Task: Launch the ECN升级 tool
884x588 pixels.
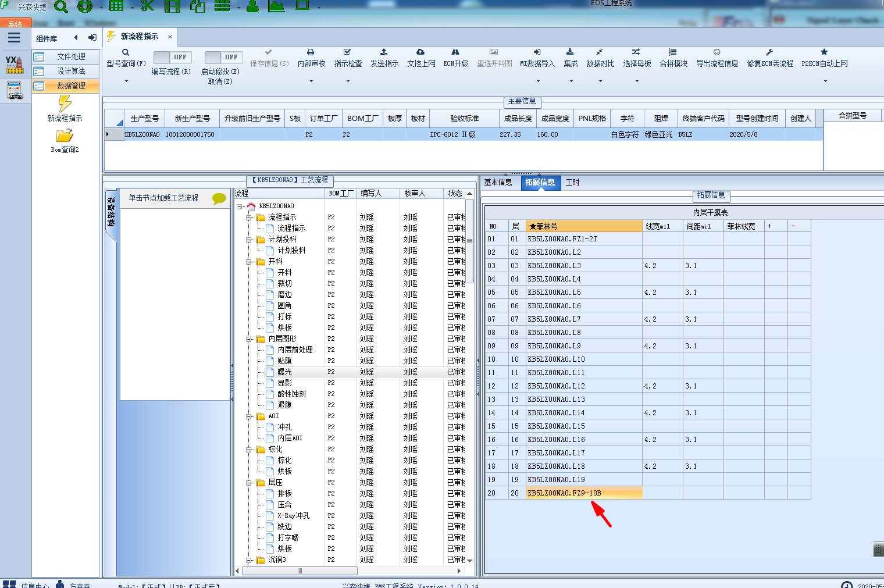Action: (455, 53)
